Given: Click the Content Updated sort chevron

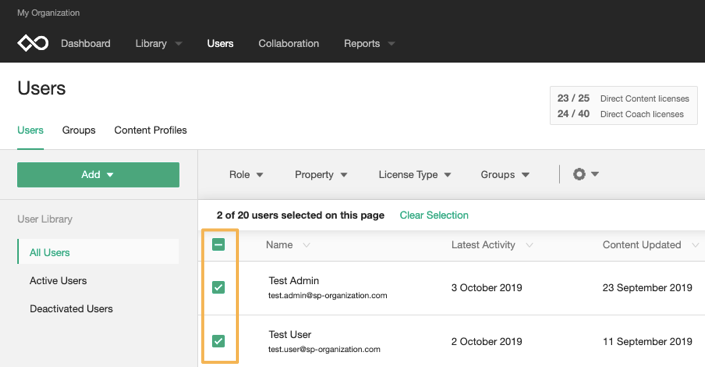Looking at the screenshot, I should pos(695,245).
